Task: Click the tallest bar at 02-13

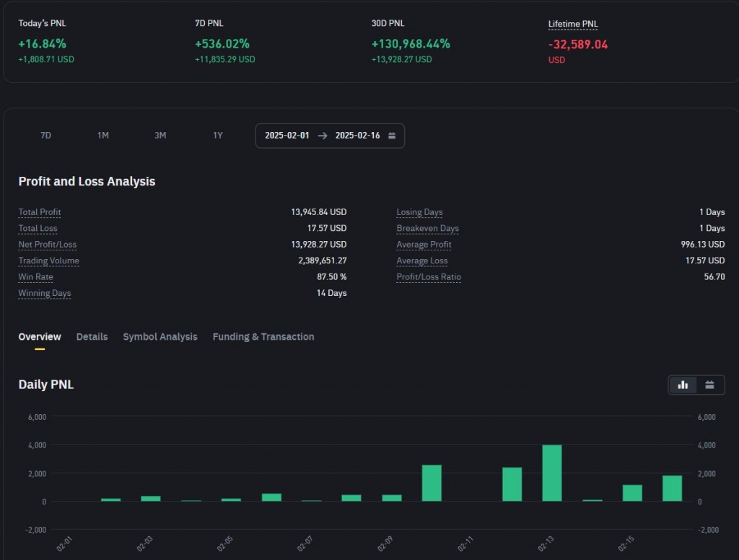Action: tap(551, 473)
